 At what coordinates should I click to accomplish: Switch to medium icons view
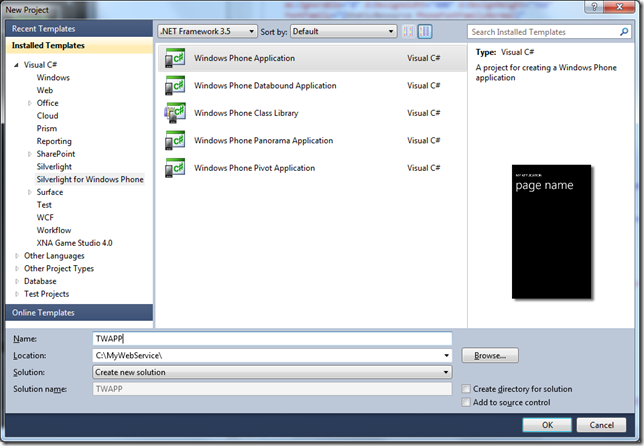tap(425, 31)
